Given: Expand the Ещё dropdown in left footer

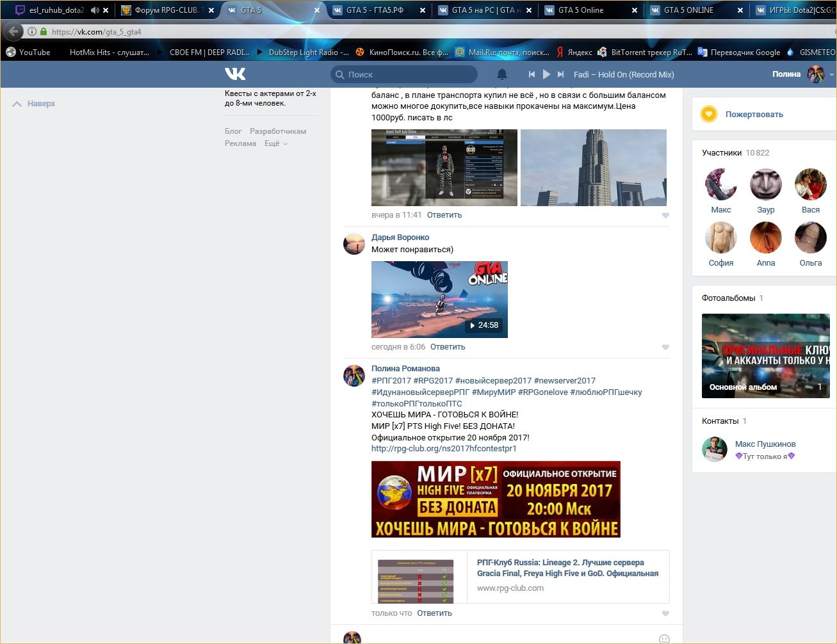Looking at the screenshot, I should click(x=276, y=143).
